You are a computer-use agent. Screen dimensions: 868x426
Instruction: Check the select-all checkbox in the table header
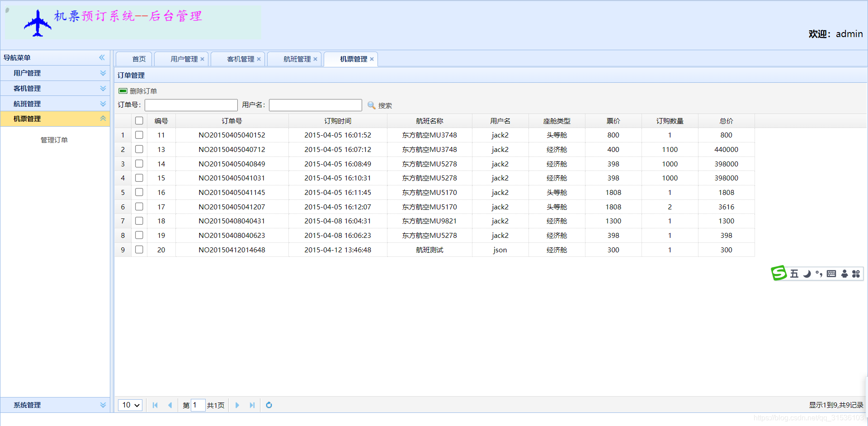coord(139,120)
